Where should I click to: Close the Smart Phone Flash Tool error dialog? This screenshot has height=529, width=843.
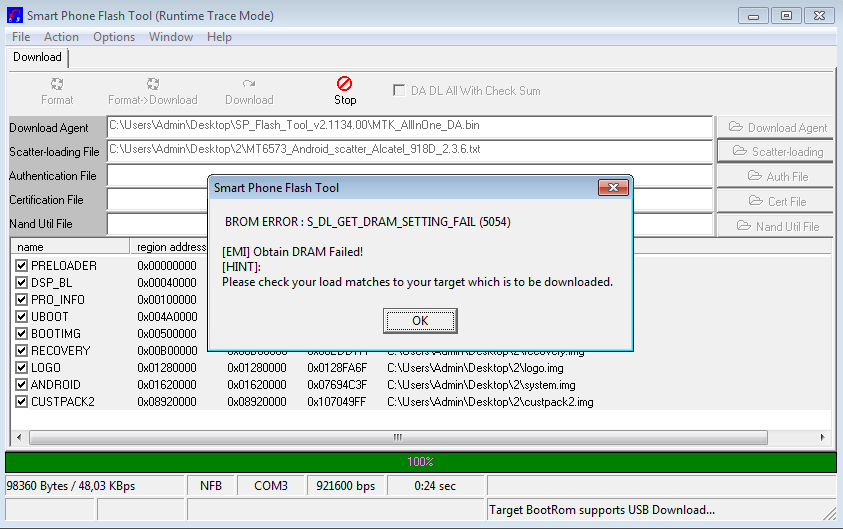[x=612, y=188]
